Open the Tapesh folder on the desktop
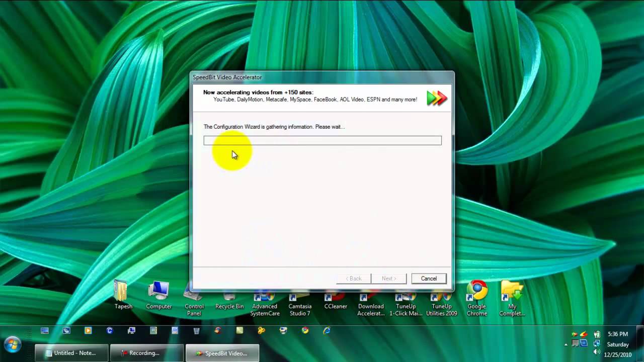 click(123, 296)
